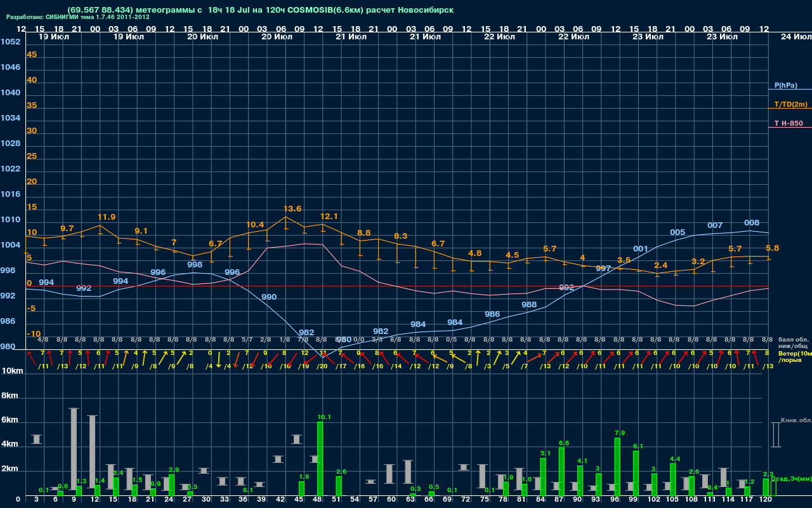This screenshot has width=812, height=508.
Task: Click the 1028 pressure axis label
Action: pyautogui.click(x=10, y=144)
